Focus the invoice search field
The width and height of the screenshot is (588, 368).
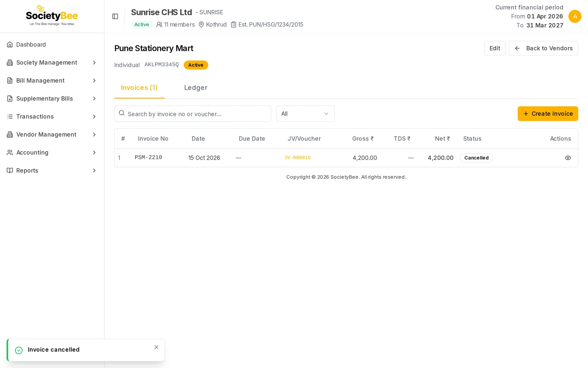[x=193, y=114]
